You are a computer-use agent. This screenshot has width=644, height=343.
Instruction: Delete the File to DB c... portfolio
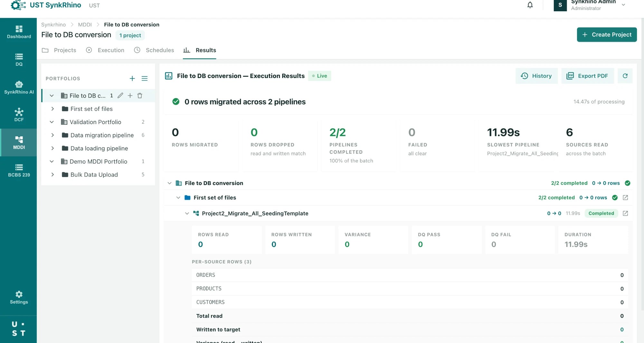(x=140, y=95)
